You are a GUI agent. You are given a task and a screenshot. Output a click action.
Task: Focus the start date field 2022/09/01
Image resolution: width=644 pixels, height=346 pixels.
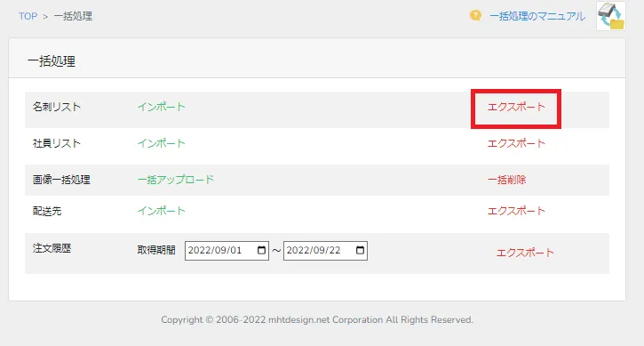pyautogui.click(x=227, y=251)
